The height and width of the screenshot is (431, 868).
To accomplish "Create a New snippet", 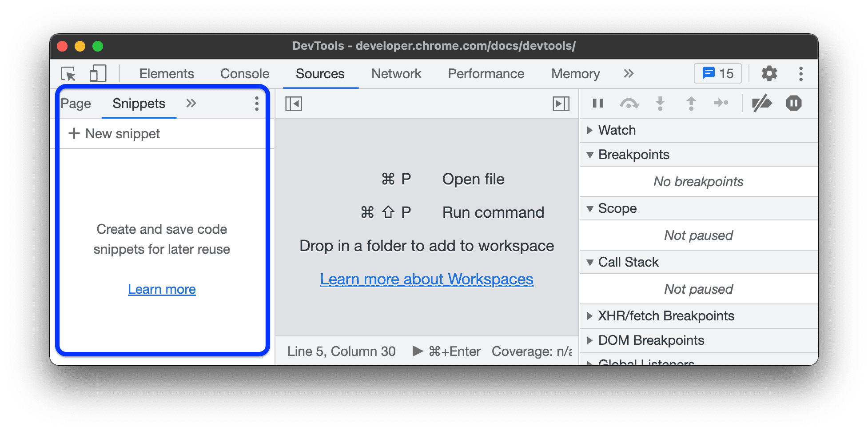I will [114, 133].
